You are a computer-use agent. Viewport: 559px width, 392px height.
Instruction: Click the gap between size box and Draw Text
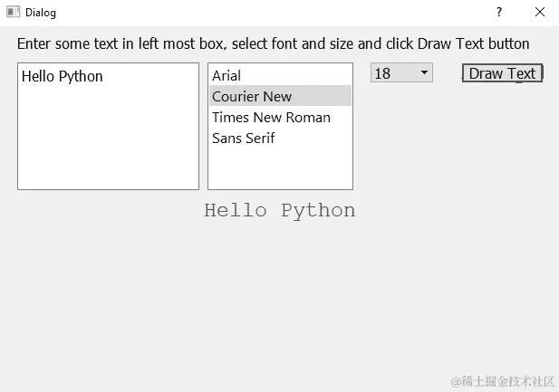click(x=447, y=73)
